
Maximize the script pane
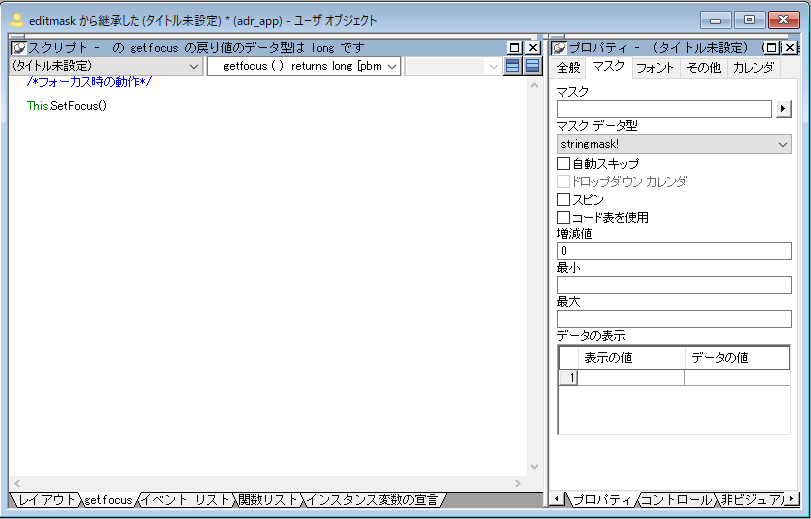coord(515,48)
